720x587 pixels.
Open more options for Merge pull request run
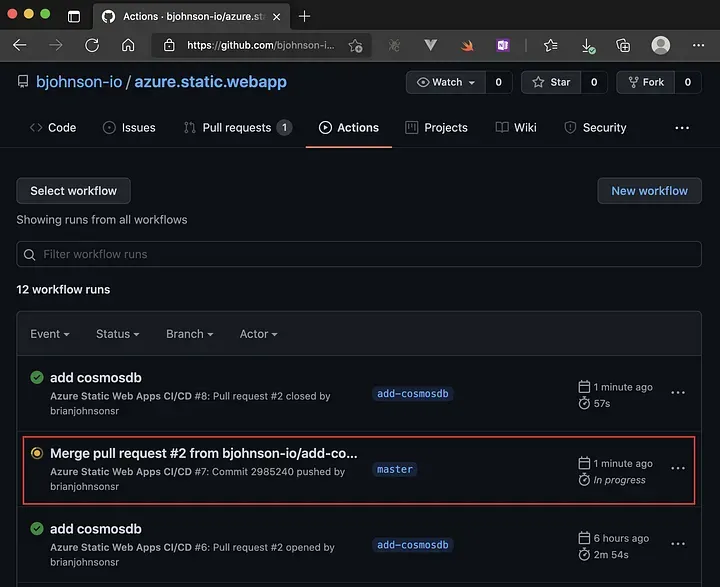tap(678, 468)
